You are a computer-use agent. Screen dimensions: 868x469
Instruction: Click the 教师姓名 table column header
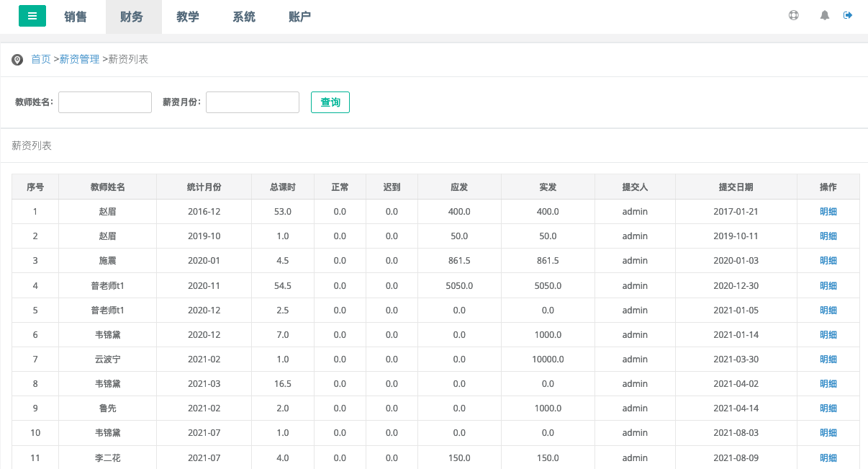tap(108, 187)
